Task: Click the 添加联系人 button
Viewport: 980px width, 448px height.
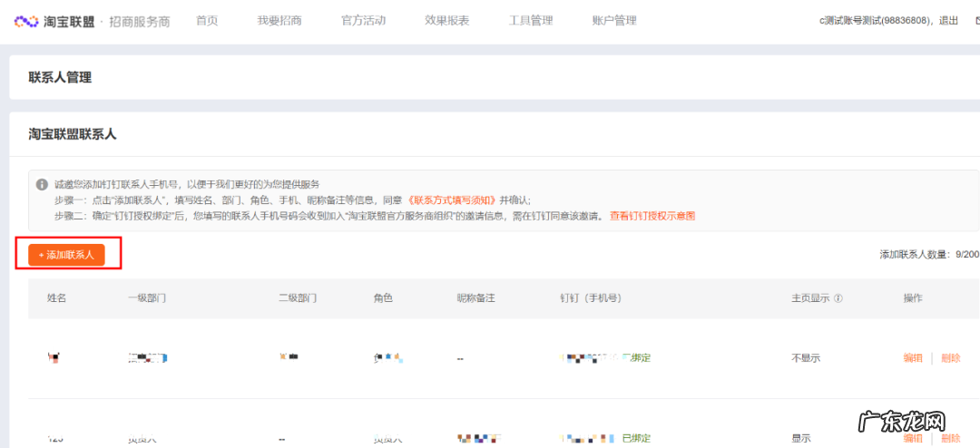Action: tap(66, 255)
